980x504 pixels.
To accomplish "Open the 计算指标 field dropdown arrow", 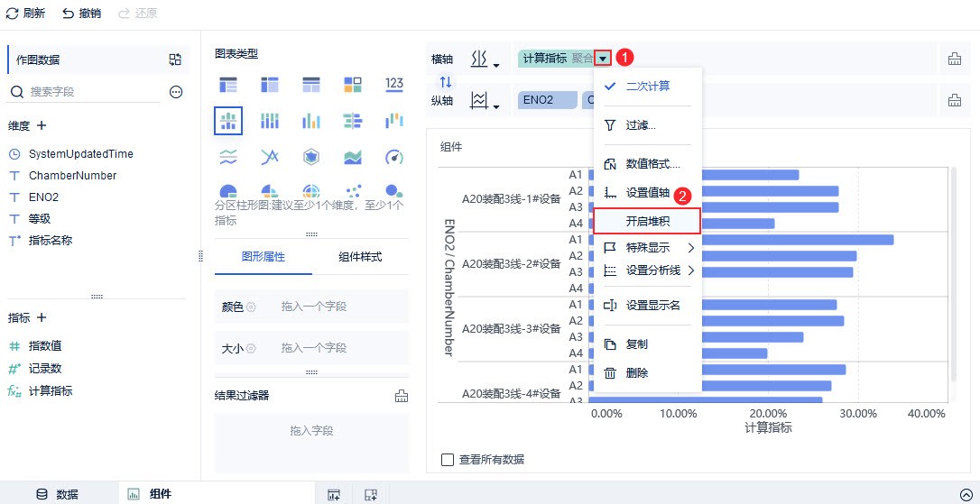I will pyautogui.click(x=603, y=59).
